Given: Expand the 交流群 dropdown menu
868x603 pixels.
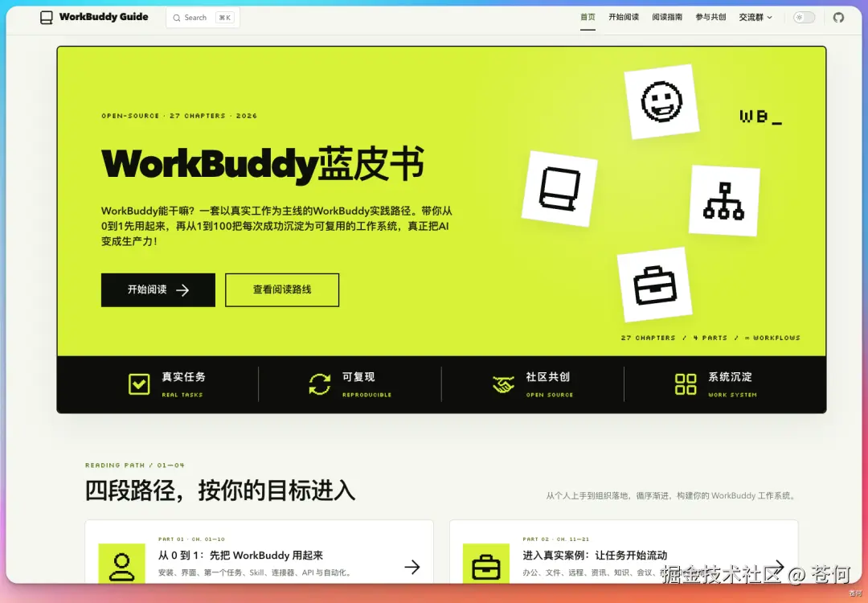Looking at the screenshot, I should coord(755,18).
